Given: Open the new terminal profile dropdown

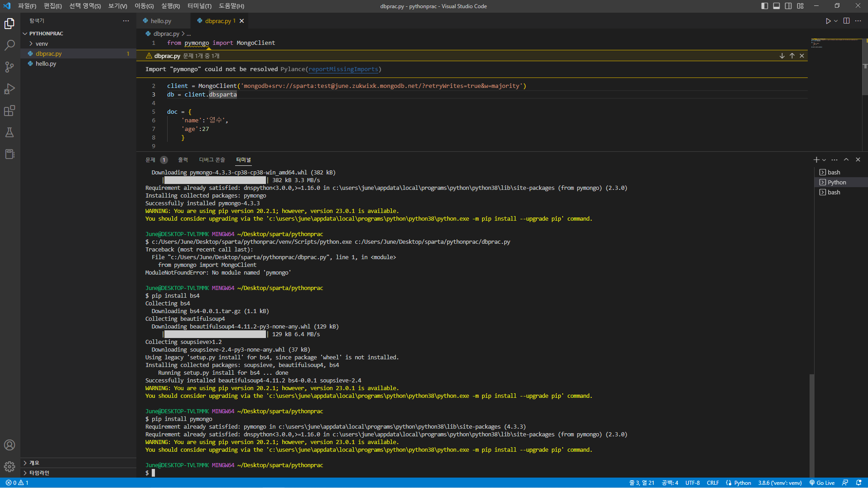Looking at the screenshot, I should pyautogui.click(x=824, y=159).
